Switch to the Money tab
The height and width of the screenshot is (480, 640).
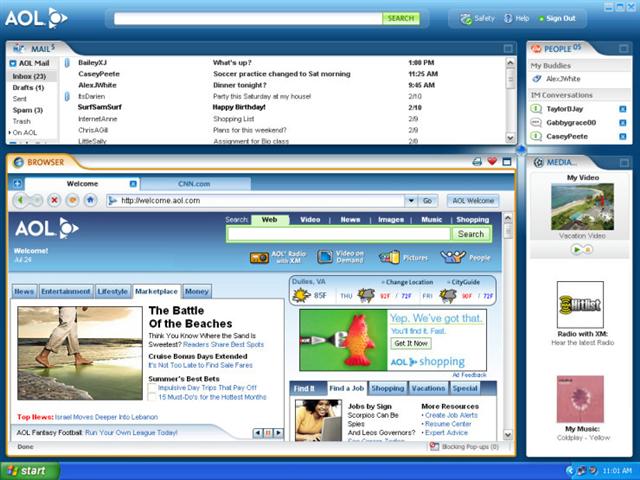(197, 291)
